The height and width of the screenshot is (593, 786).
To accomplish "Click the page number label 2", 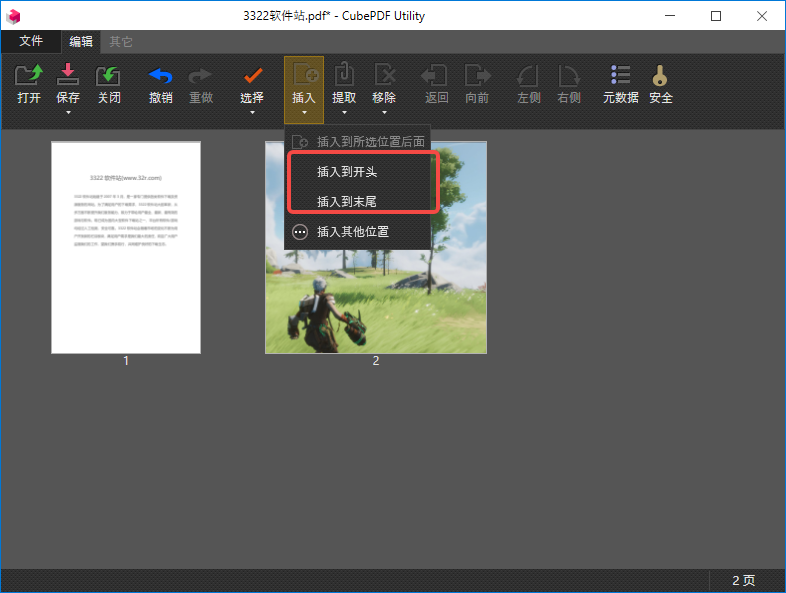I will (376, 361).
